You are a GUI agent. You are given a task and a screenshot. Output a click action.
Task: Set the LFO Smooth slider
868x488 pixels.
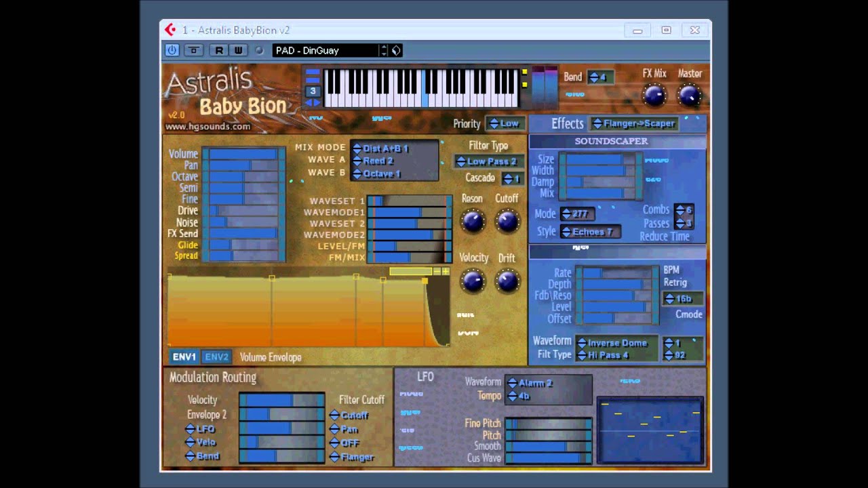click(549, 447)
